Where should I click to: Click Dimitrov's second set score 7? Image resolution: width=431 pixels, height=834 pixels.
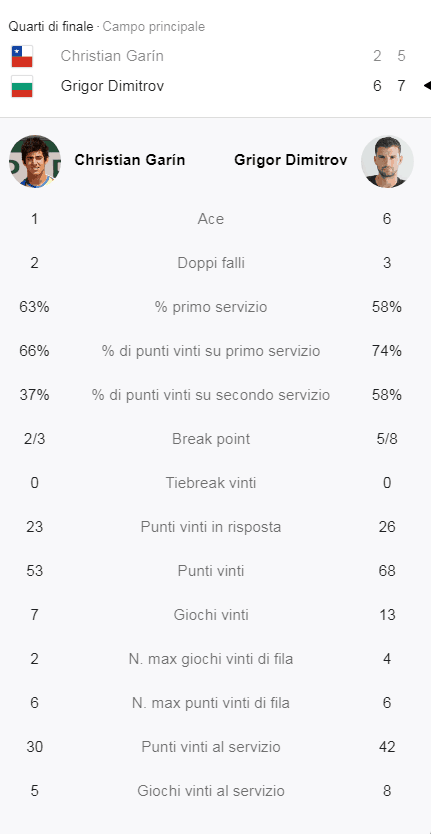[402, 86]
